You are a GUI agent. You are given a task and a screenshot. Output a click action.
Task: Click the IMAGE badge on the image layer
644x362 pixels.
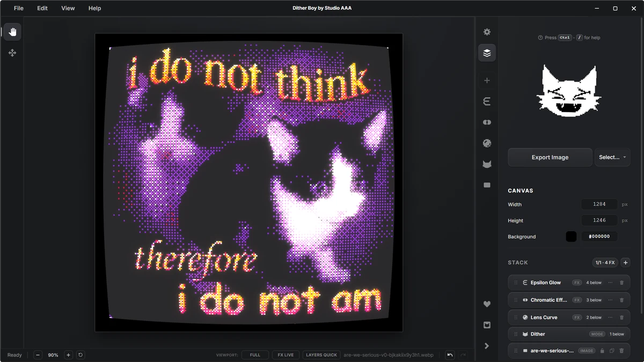click(587, 351)
